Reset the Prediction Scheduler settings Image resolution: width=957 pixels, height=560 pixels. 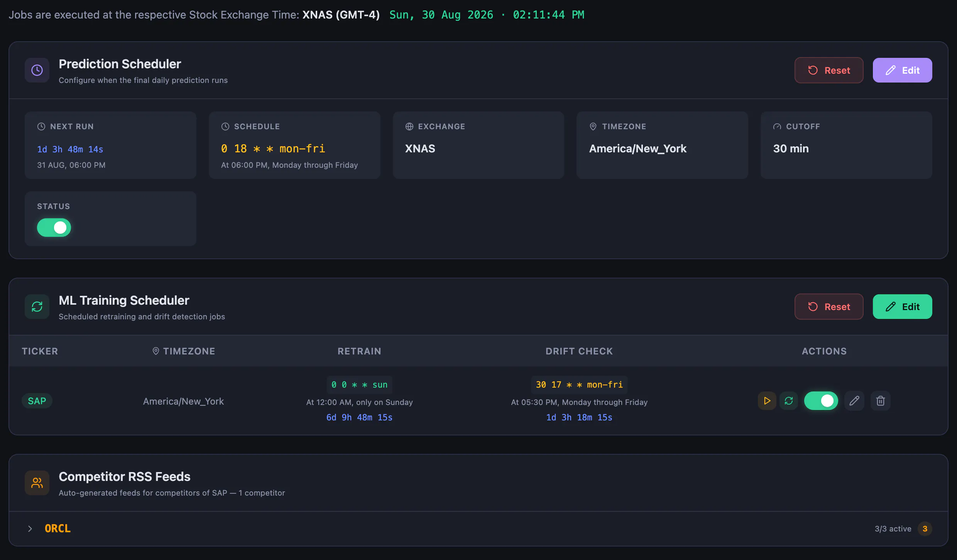829,70
